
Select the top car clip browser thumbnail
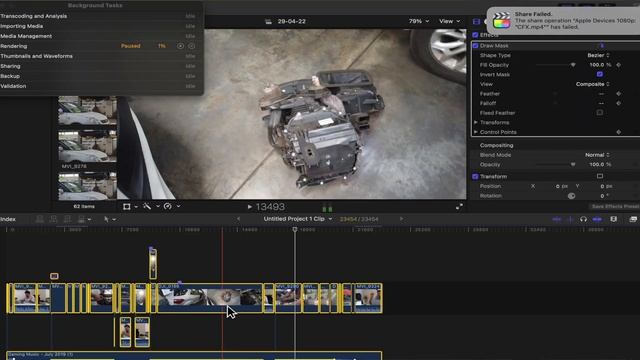87,110
